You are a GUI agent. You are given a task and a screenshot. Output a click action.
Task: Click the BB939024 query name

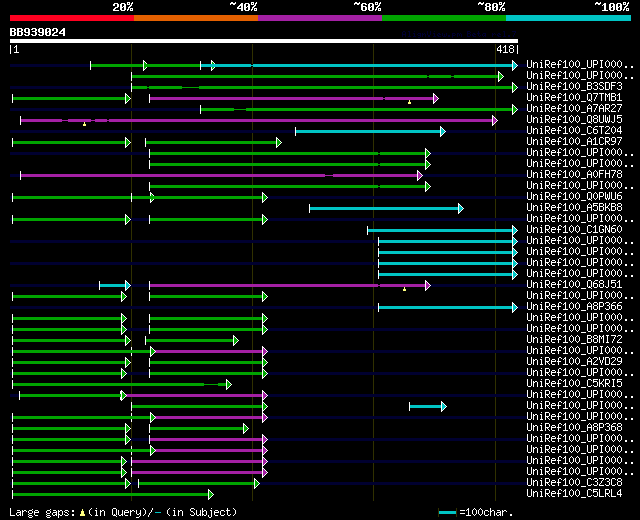pos(38,32)
